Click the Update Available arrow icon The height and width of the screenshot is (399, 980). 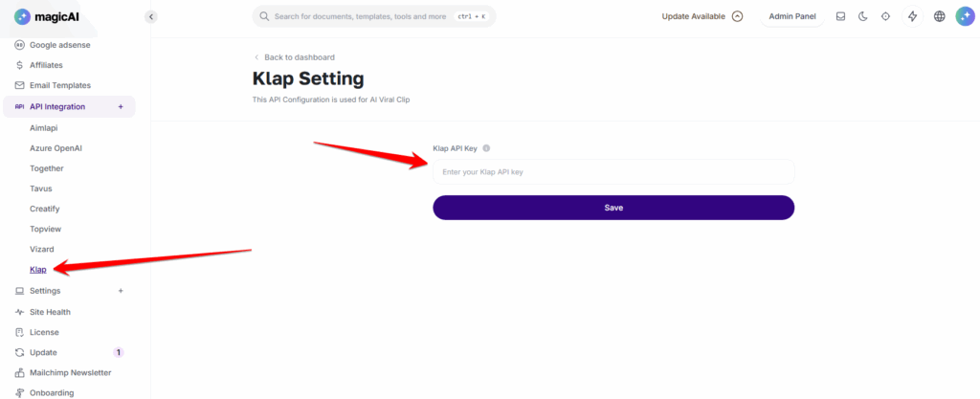tap(738, 17)
